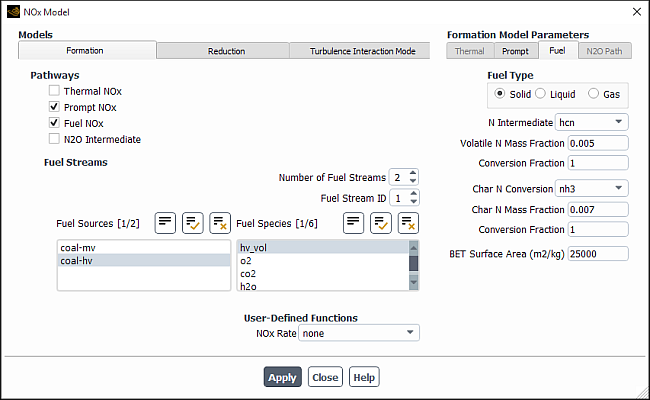Image resolution: width=650 pixels, height=400 pixels.
Task: Toggle the N2O Intermediate checkbox
Action: point(54,140)
